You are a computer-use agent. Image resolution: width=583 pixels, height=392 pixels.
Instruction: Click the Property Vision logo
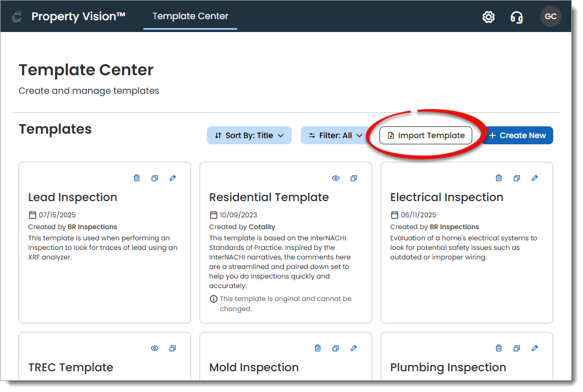click(x=17, y=17)
